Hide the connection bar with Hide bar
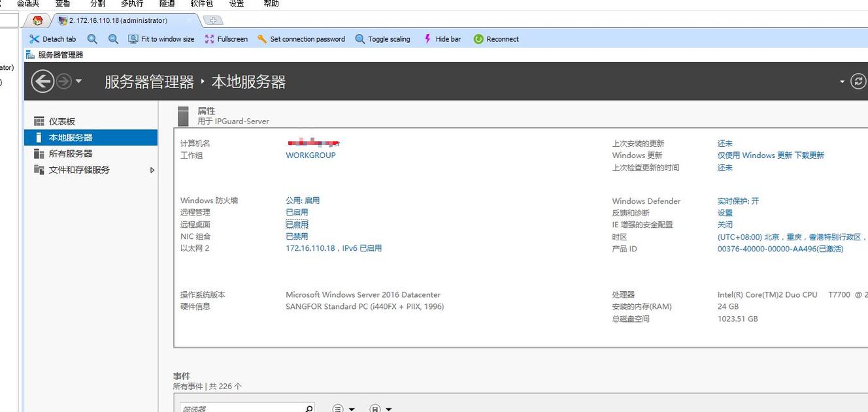868x412 pixels. 426,39
